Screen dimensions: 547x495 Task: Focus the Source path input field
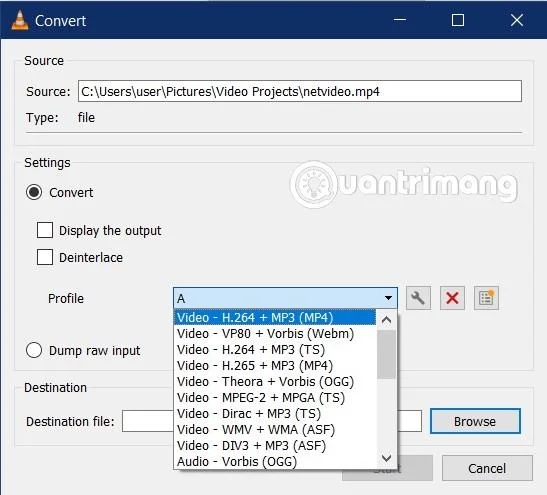click(300, 91)
